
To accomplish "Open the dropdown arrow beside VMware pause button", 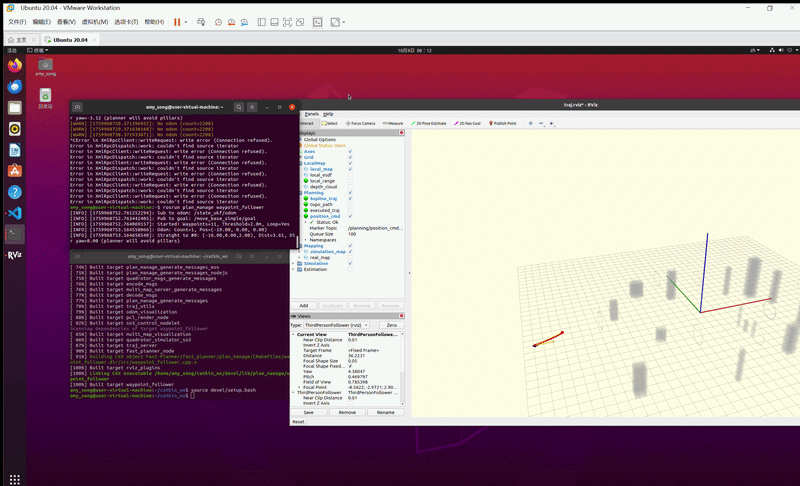I will (x=186, y=22).
